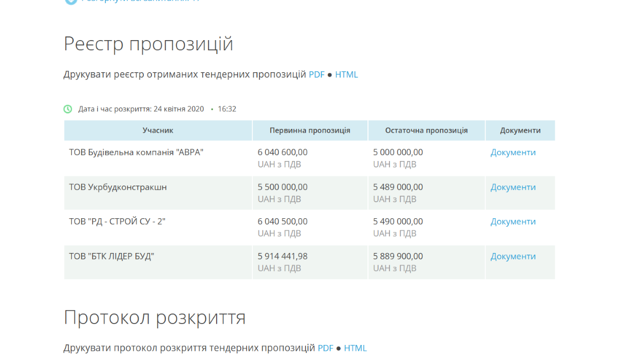Click the blue expand-all-questions chevron icon
Viewport: 644px width, 361px height.
(x=70, y=2)
